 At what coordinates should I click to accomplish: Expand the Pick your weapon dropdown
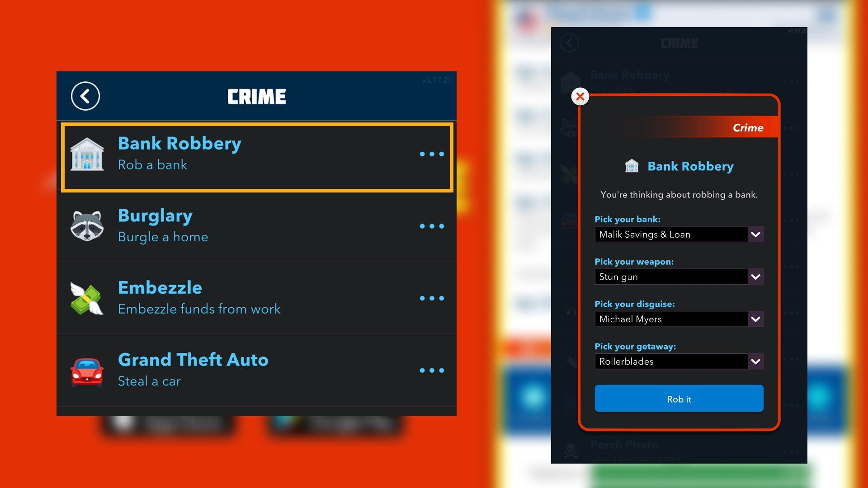point(756,277)
